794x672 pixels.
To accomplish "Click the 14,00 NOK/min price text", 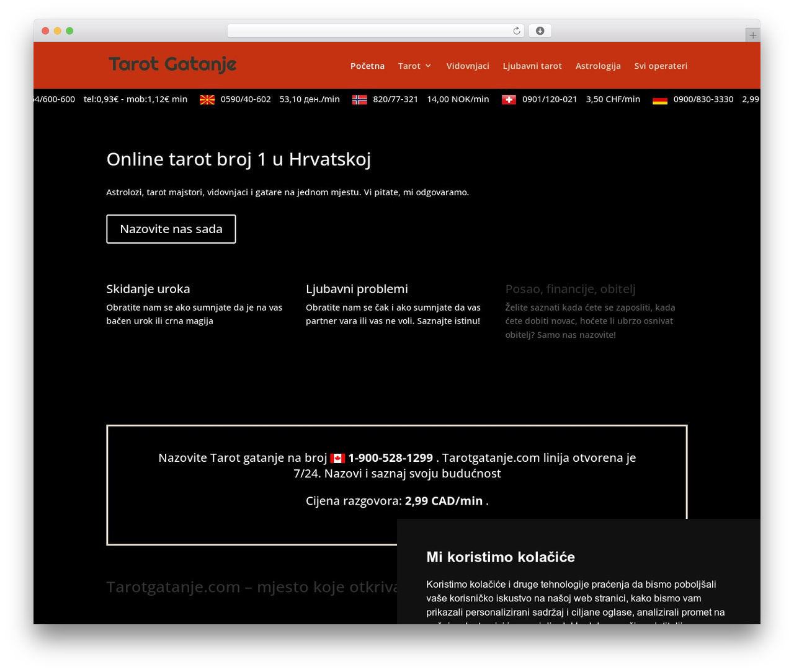I will tap(458, 99).
